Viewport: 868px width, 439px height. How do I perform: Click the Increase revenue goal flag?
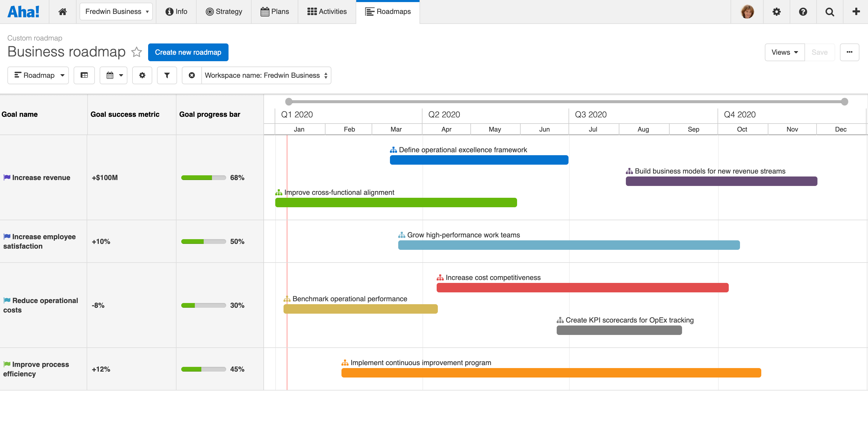click(7, 178)
